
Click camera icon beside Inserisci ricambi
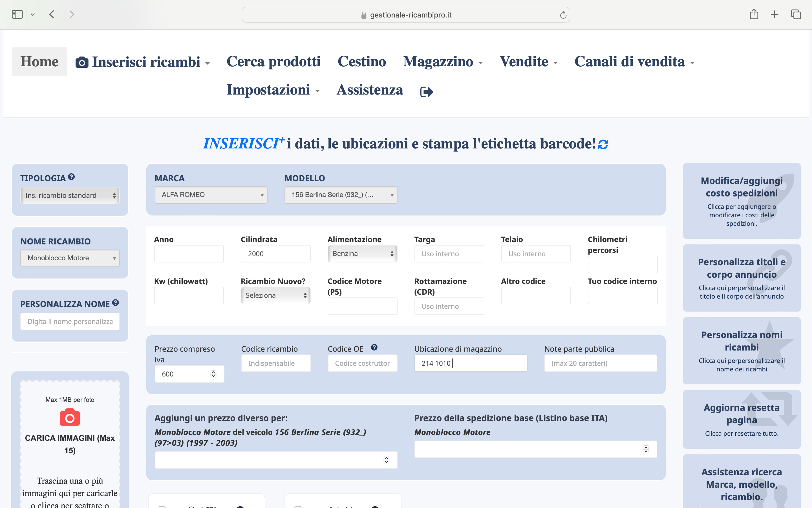click(82, 62)
